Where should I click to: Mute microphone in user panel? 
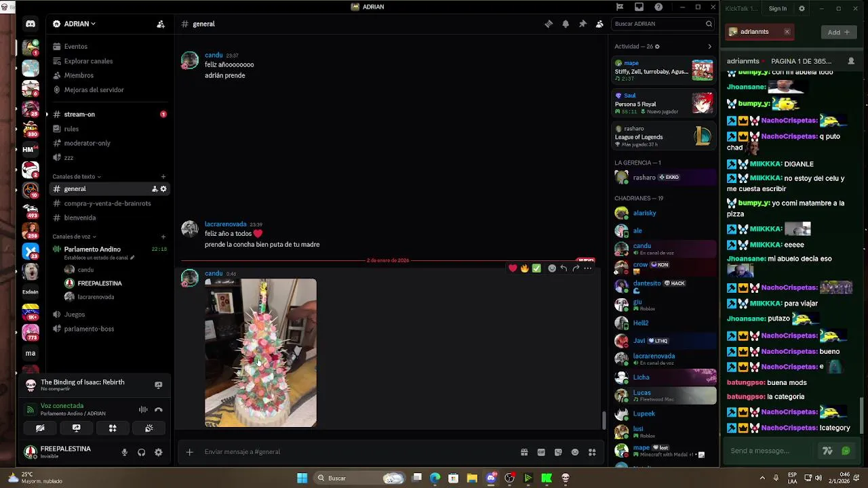tap(125, 452)
